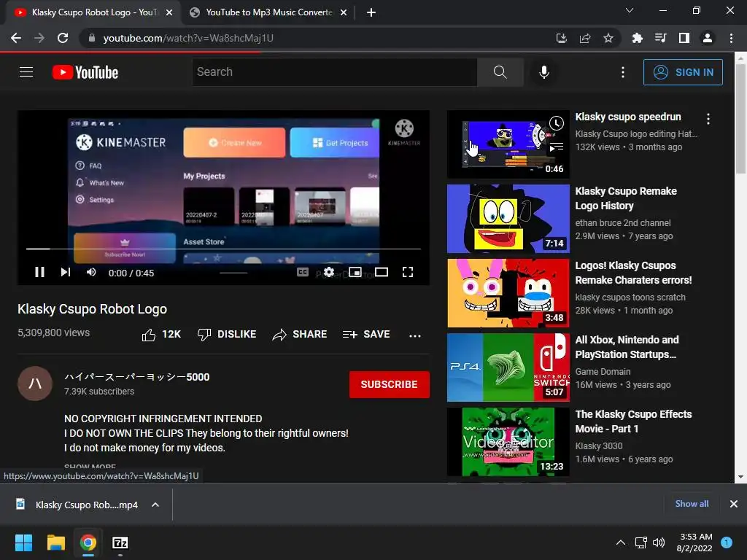Close the YouTube to Mp3 tab
This screenshot has height=560, width=747.
pyautogui.click(x=344, y=12)
